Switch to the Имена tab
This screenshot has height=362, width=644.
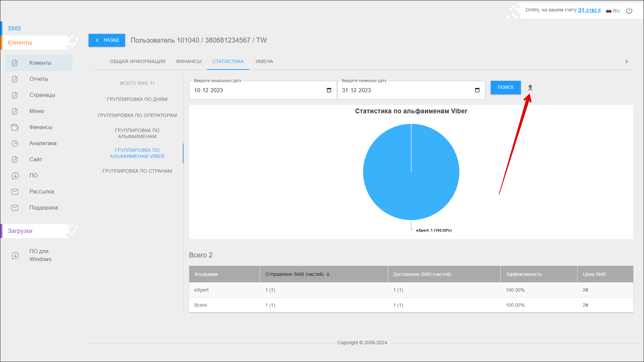tap(264, 61)
